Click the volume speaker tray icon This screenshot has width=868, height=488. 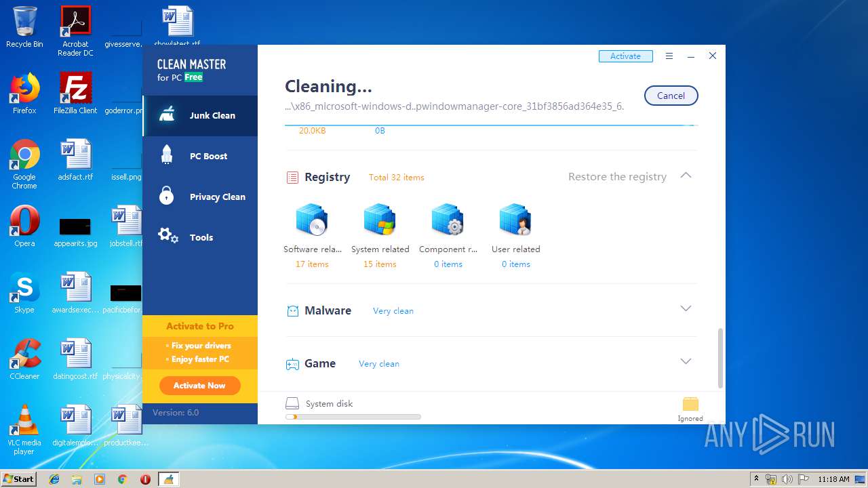787,479
